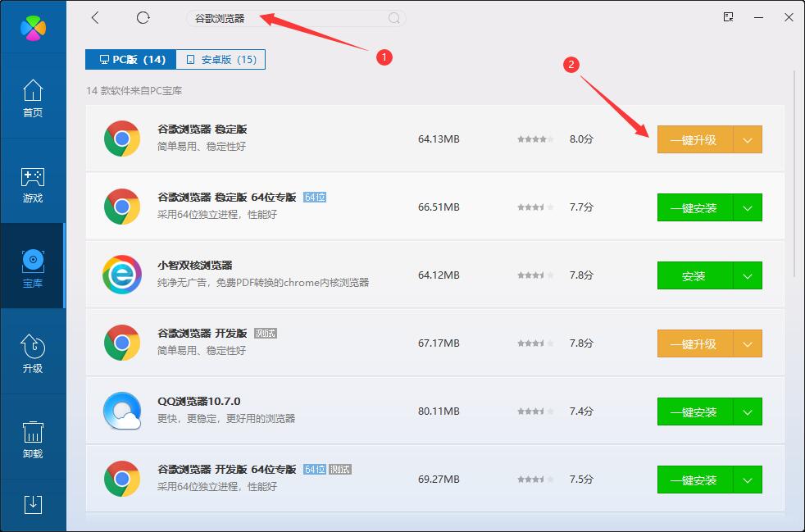Click the Chrome icon of 开发版 64位专版

click(122, 479)
